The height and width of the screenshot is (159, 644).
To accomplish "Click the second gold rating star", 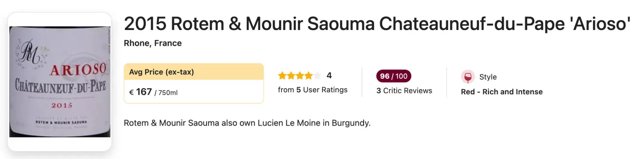I will pyautogui.click(x=291, y=76).
